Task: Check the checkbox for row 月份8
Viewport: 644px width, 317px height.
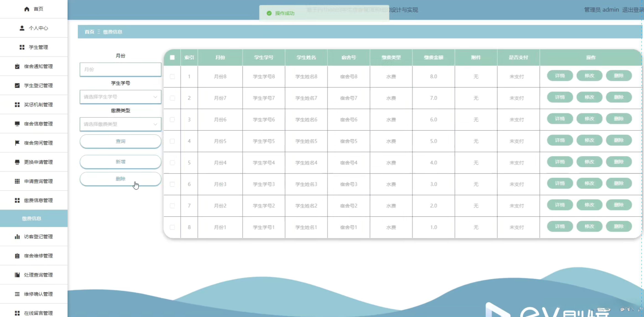Action: click(172, 77)
